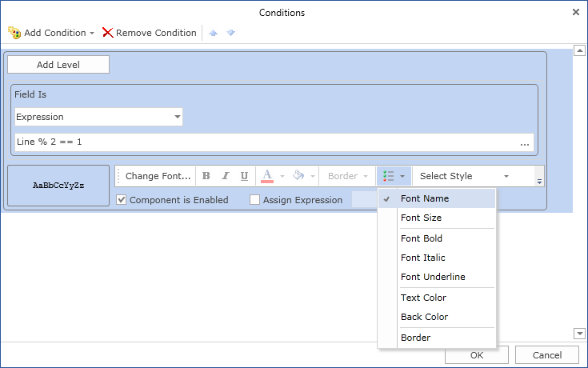Uncheck Component is Enabled checkbox
Image resolution: width=588 pixels, height=368 pixels.
pos(122,200)
